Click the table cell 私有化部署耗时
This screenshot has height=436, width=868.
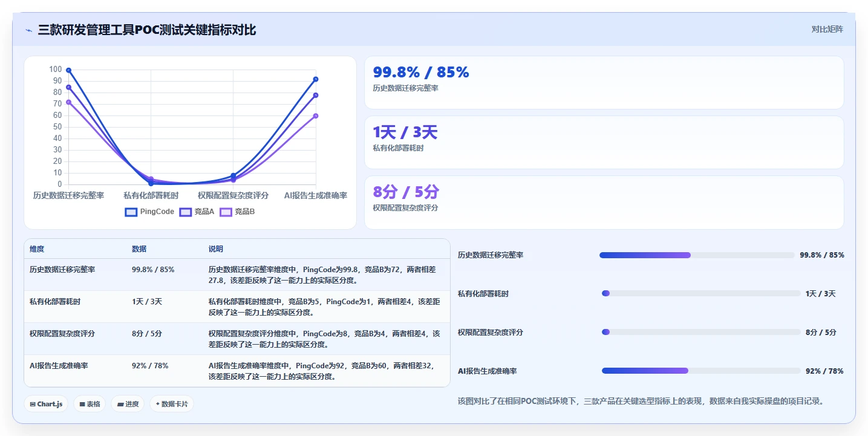point(55,302)
